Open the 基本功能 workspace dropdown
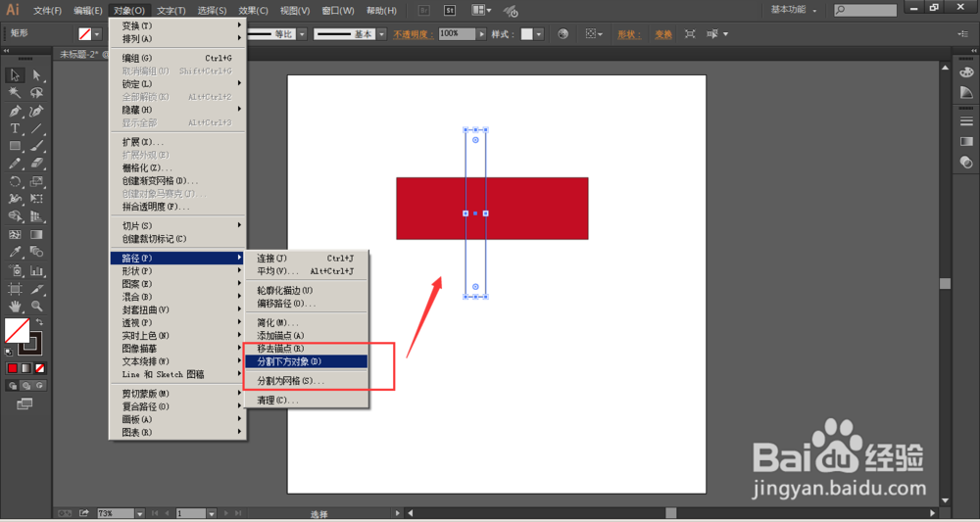Screen dimensions: 980x522 (793, 10)
